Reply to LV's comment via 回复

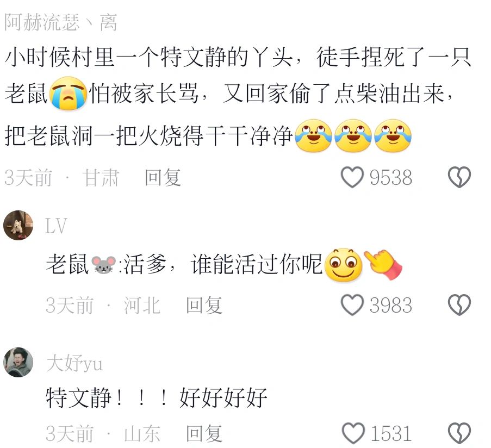(204, 305)
